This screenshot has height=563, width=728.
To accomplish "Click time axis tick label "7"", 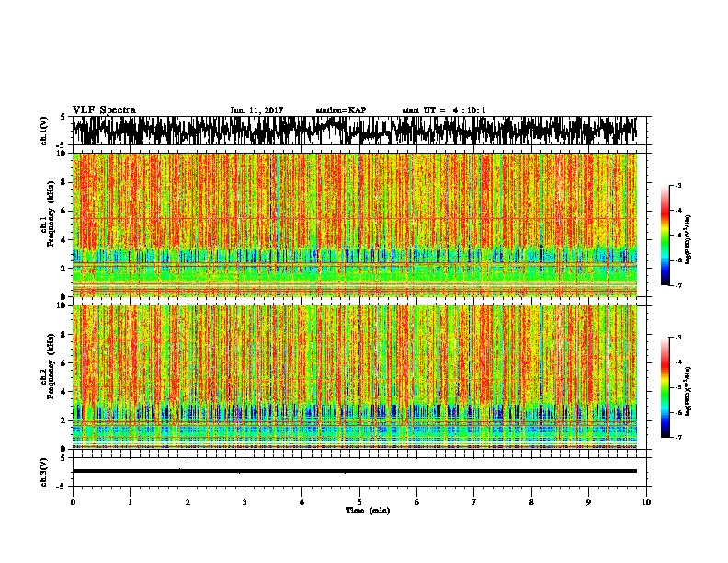I will click(474, 502).
